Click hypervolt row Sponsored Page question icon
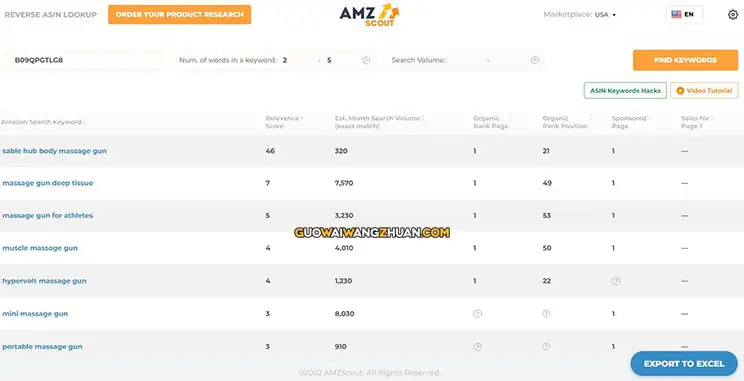 point(616,281)
